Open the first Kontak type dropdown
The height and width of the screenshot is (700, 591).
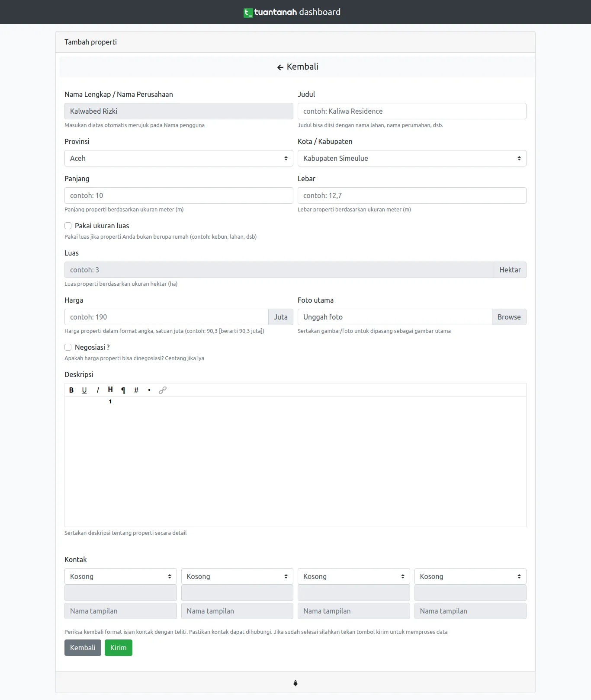(121, 576)
